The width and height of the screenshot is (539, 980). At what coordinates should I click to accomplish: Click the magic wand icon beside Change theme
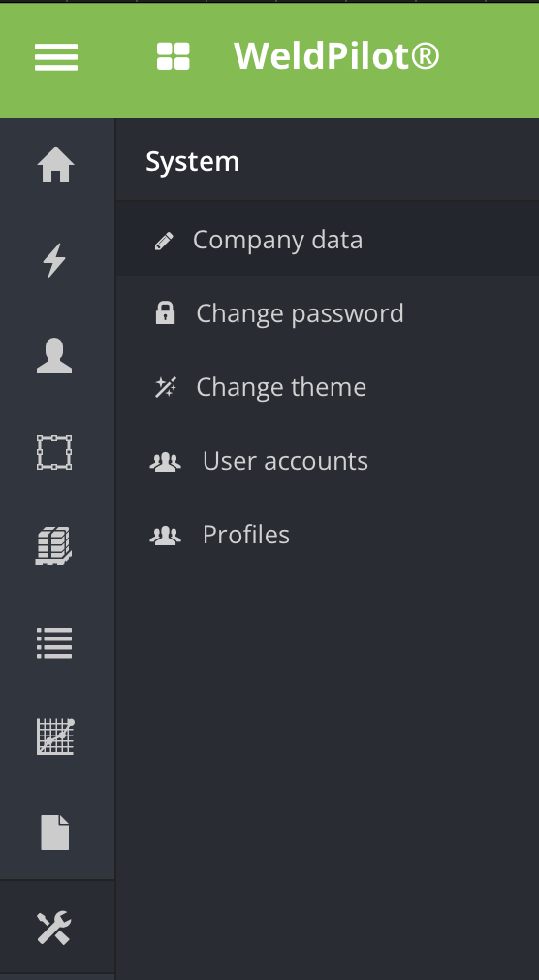point(166,387)
